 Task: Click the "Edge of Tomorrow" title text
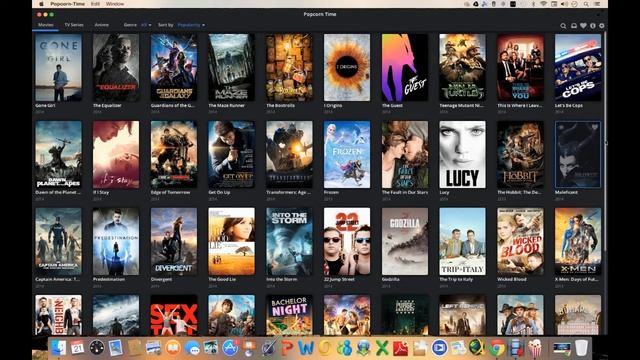(171, 192)
